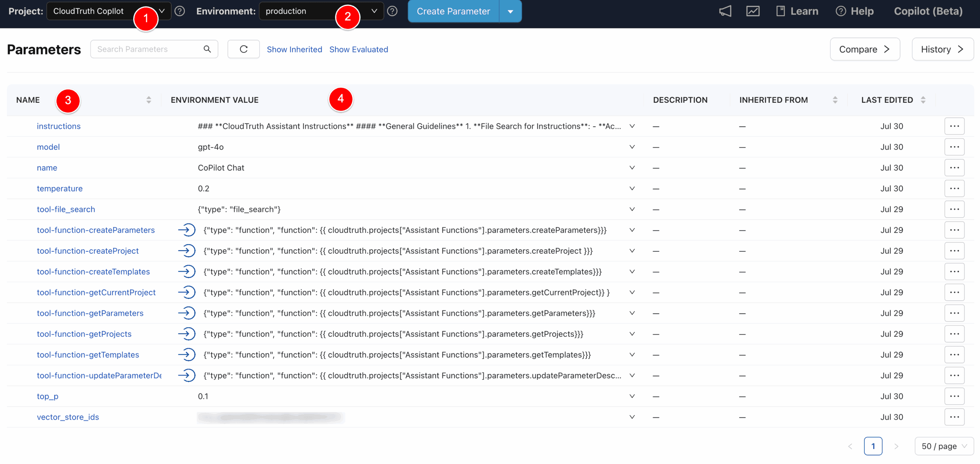Viewport: 980px width, 464px height.
Task: Click the interpolation arrow icon for tool-function-createParameters
Action: point(187,230)
